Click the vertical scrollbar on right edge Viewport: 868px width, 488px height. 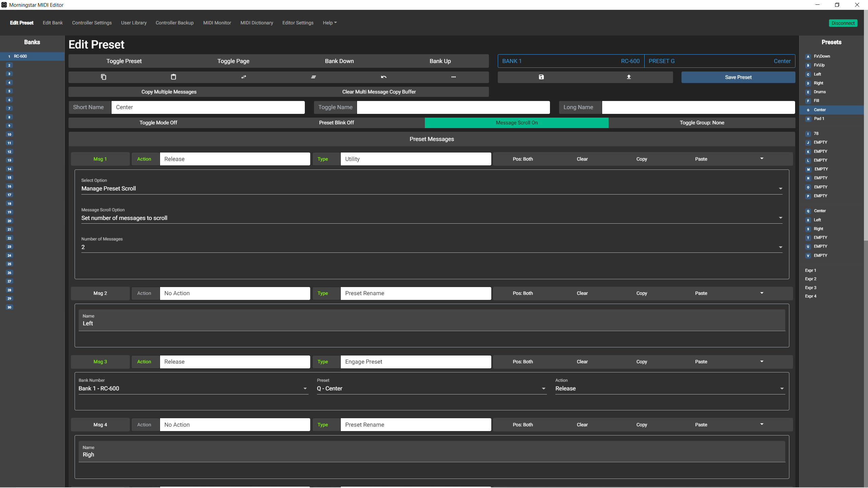point(866,136)
